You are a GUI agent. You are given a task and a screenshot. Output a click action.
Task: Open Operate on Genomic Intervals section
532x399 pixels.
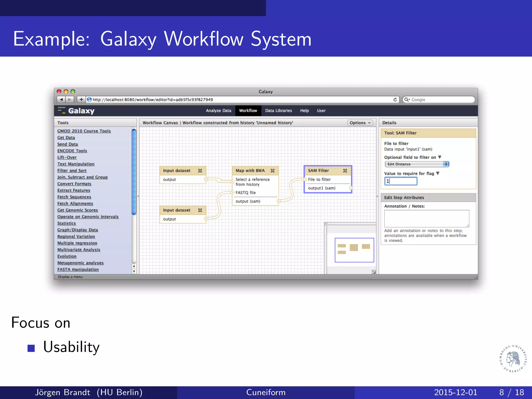tap(88, 217)
